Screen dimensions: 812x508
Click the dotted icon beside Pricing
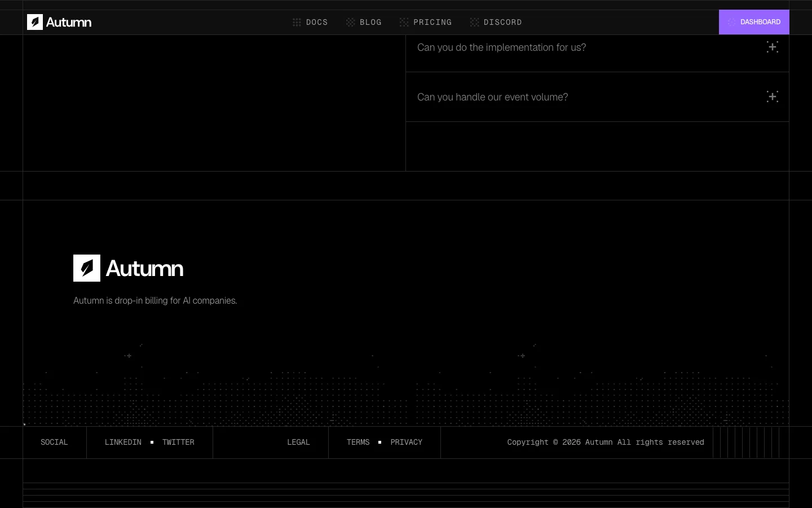click(404, 22)
